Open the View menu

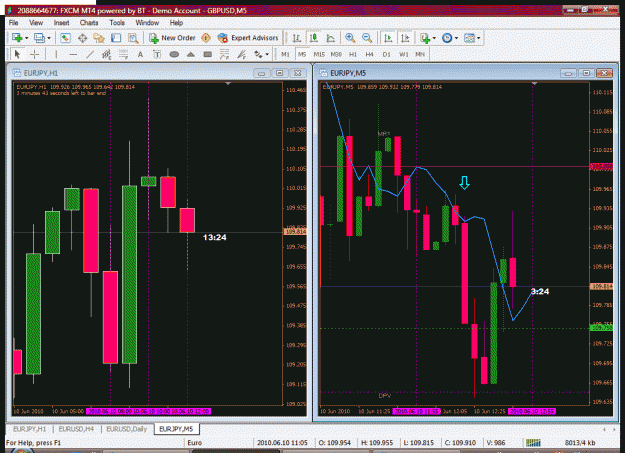click(x=36, y=23)
